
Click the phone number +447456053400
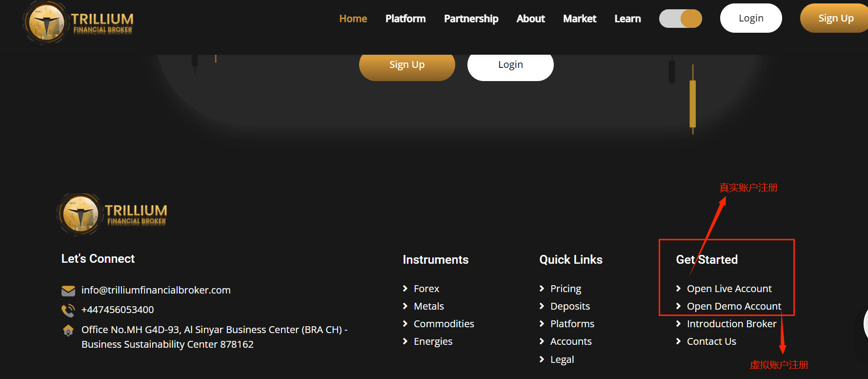[118, 310]
